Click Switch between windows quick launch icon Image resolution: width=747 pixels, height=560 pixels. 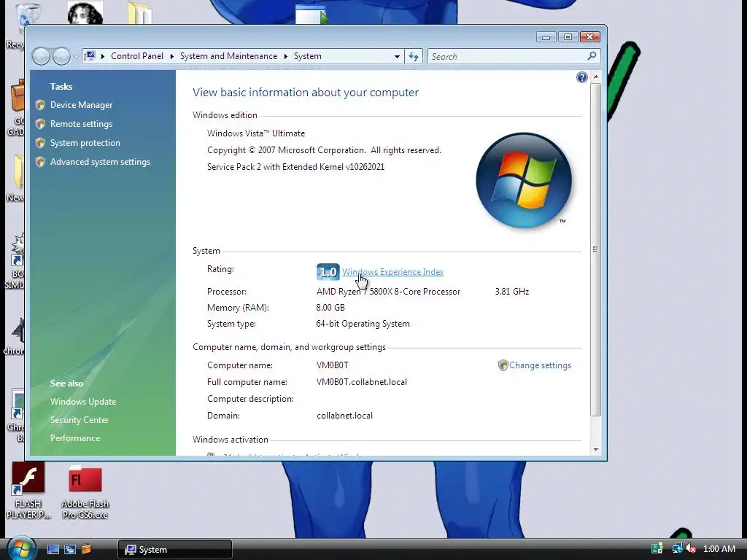coord(70,550)
